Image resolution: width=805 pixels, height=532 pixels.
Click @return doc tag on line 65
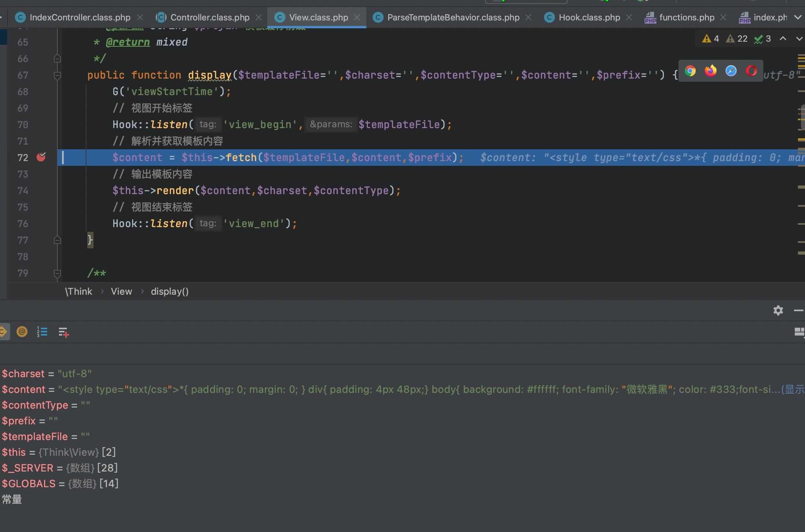[x=128, y=42]
